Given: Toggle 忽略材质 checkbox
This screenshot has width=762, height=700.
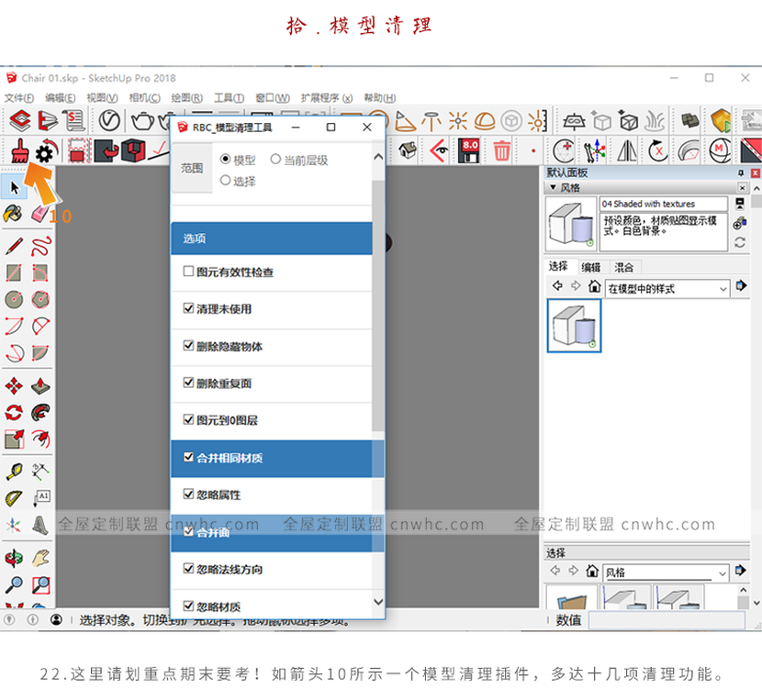Looking at the screenshot, I should tap(188, 606).
